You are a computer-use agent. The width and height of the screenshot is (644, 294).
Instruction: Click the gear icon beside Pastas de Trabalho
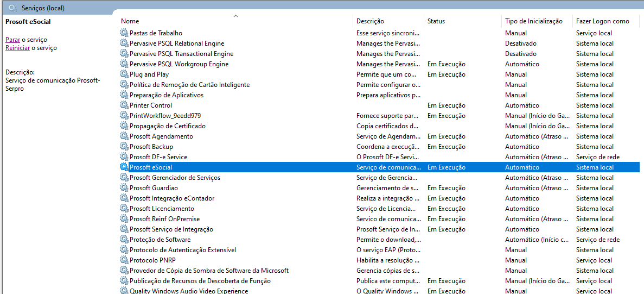coord(124,33)
